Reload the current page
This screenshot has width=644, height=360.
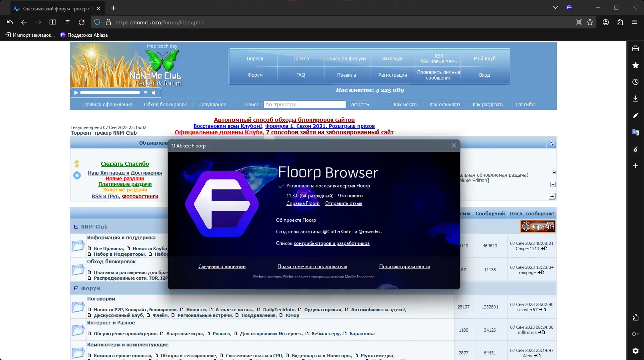click(82, 22)
